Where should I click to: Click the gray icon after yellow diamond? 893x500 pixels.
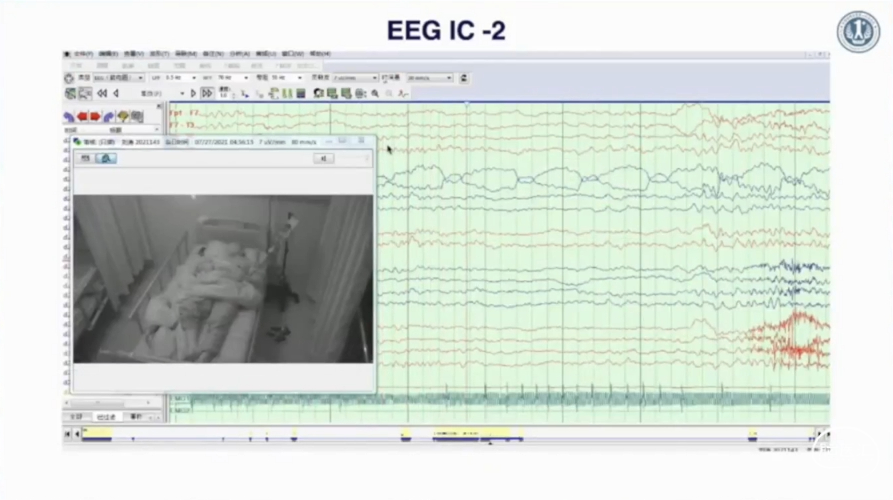(137, 117)
